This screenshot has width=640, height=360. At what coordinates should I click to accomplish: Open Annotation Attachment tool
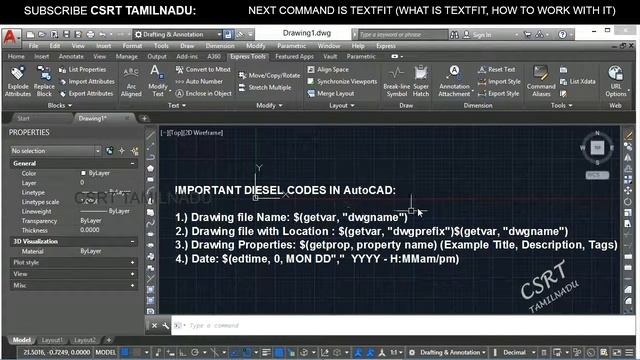[x=454, y=81]
